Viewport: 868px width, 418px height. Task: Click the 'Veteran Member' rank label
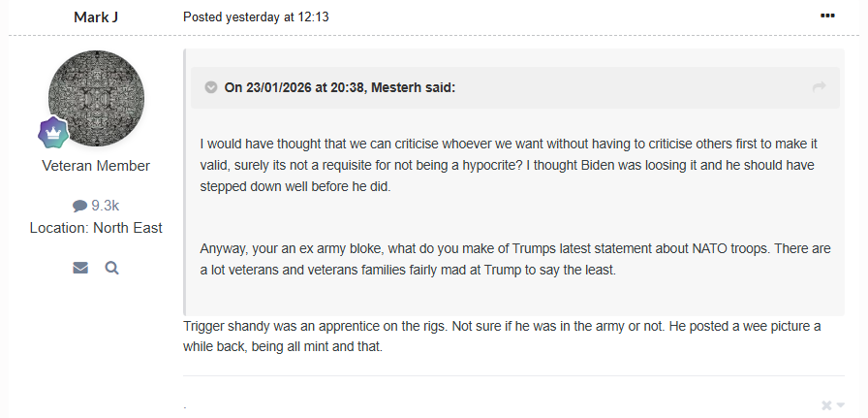[x=96, y=166]
